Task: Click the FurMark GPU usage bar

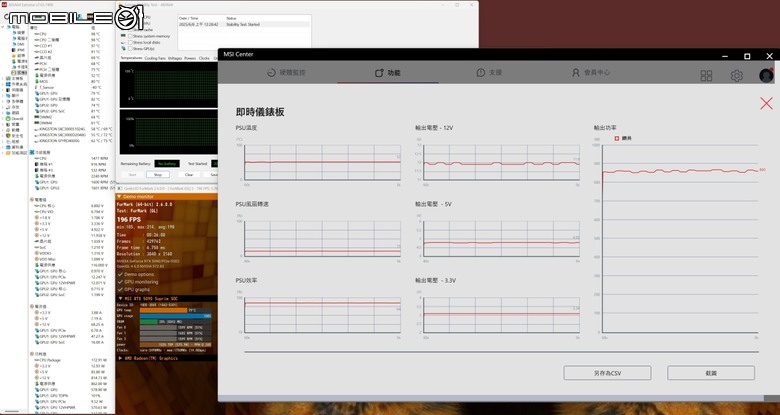Action: 175,316
